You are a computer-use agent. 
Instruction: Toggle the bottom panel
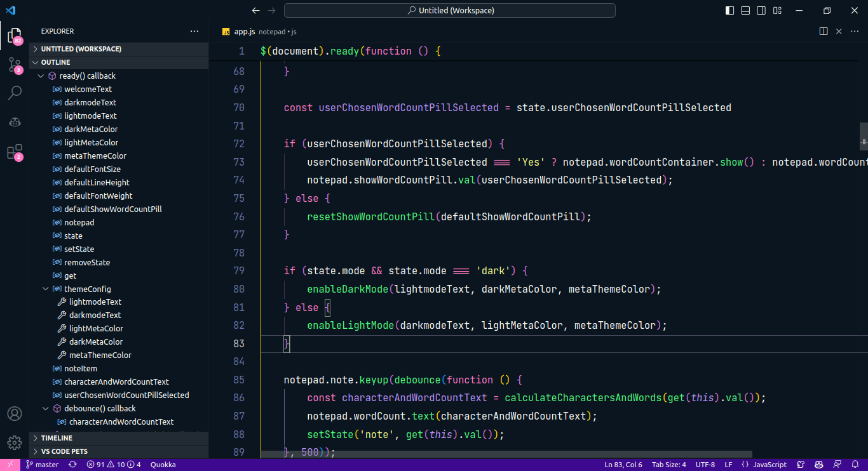click(x=745, y=10)
